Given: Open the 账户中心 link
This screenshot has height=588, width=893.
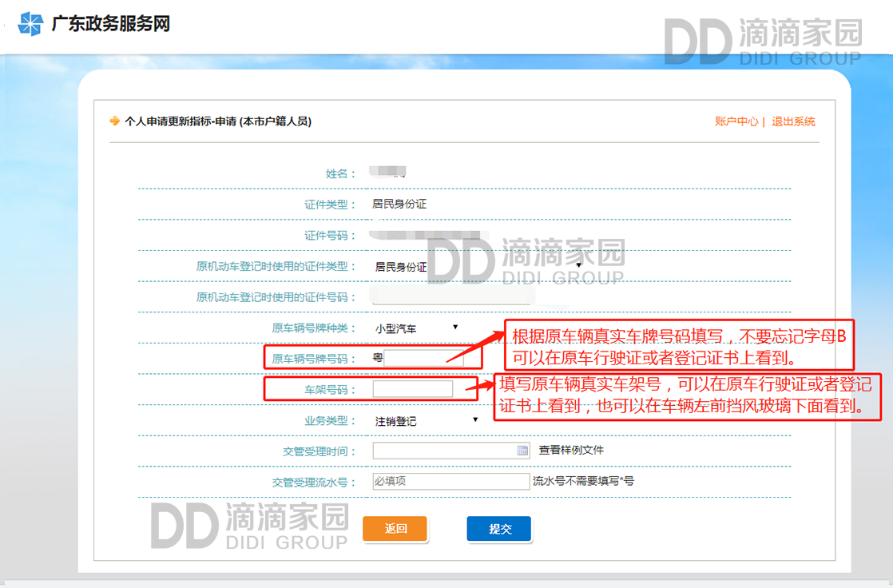Looking at the screenshot, I should click(736, 121).
